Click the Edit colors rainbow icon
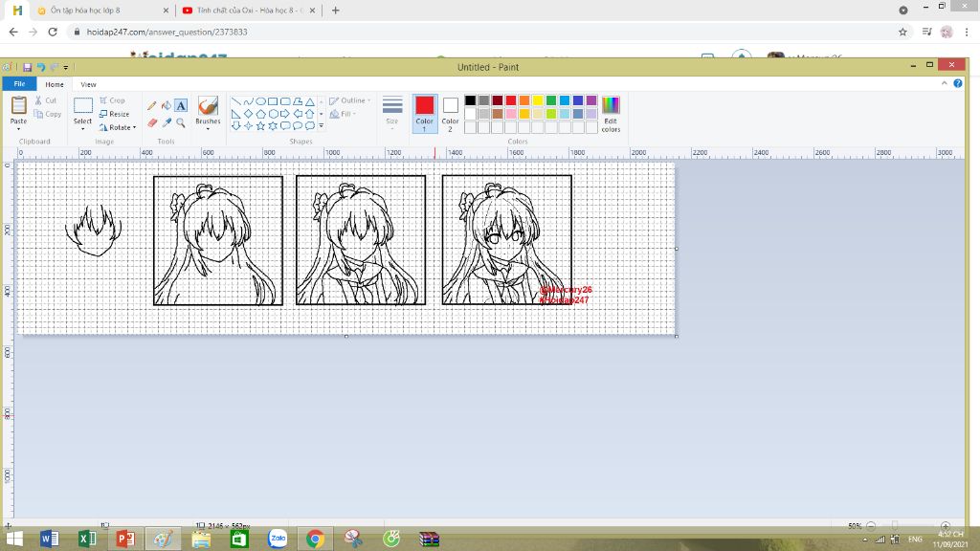 coord(611,105)
